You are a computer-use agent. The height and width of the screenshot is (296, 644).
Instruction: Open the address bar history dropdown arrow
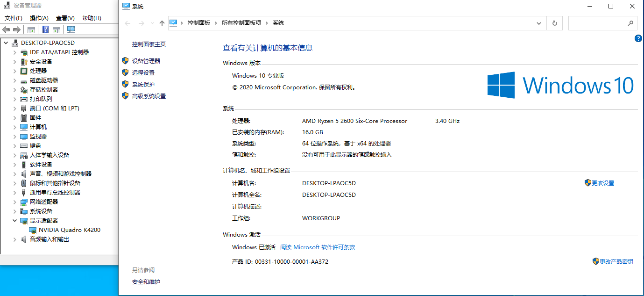tap(539, 23)
